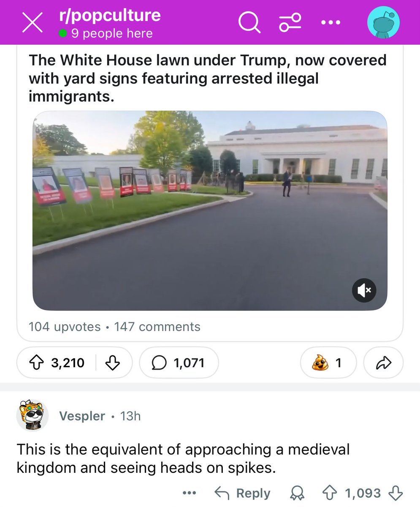This screenshot has width=420, height=507.
Task: Open the crosspost title about White House lawn
Action: click(208, 78)
